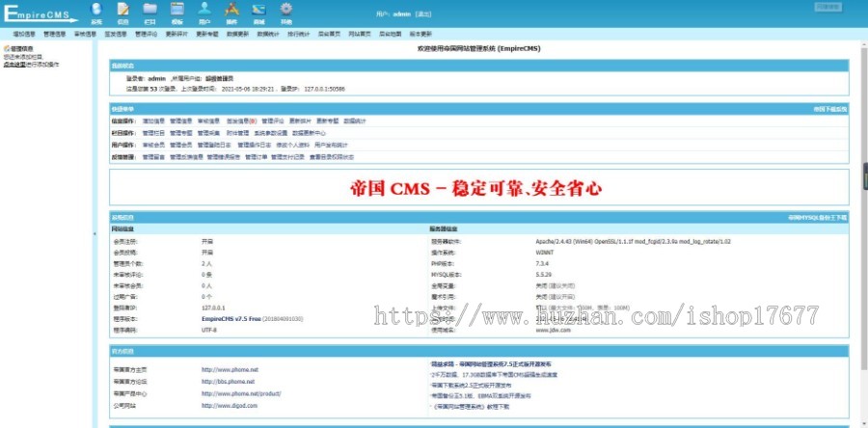Select 版本更新 in the secondary menu bar
The image size is (868, 428).
420,35
